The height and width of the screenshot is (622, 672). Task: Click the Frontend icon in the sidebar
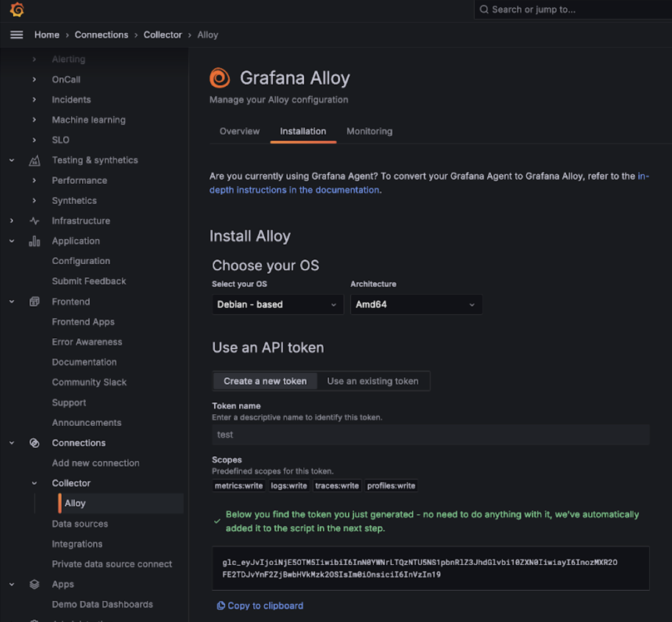tap(34, 302)
